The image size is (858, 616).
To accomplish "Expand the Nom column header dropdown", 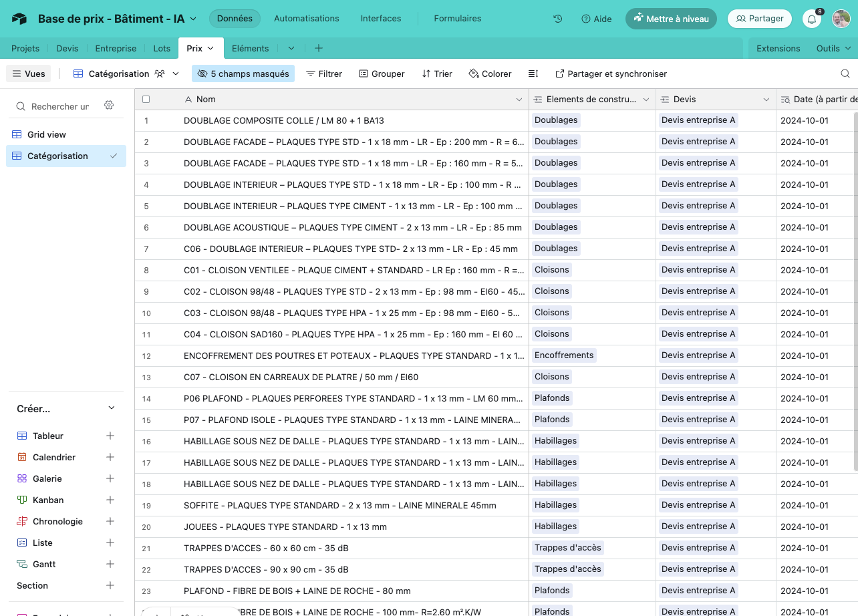I will tap(519, 100).
